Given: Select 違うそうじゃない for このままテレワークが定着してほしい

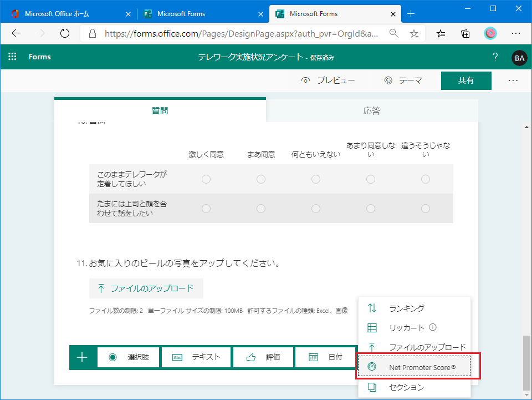Looking at the screenshot, I should [426, 179].
